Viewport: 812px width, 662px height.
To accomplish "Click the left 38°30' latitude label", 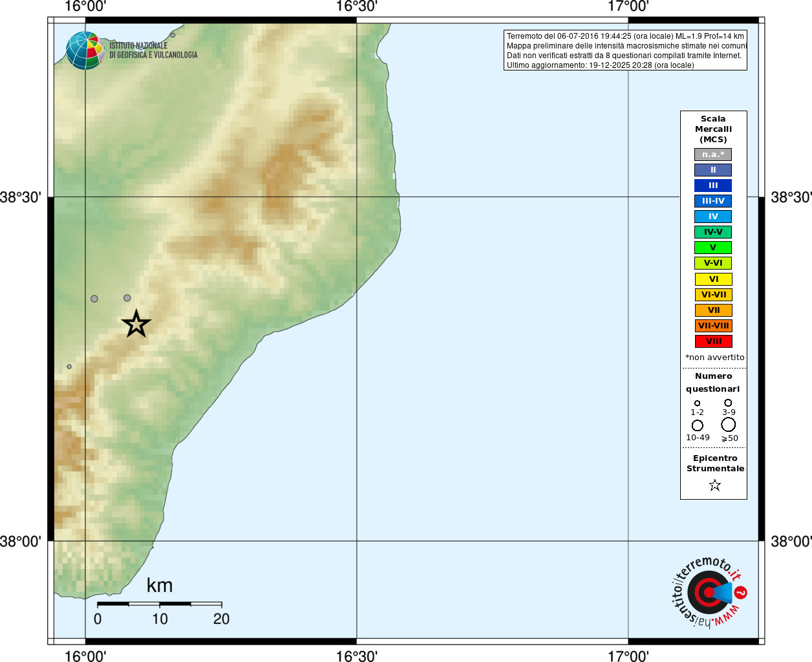I will coord(21,197).
